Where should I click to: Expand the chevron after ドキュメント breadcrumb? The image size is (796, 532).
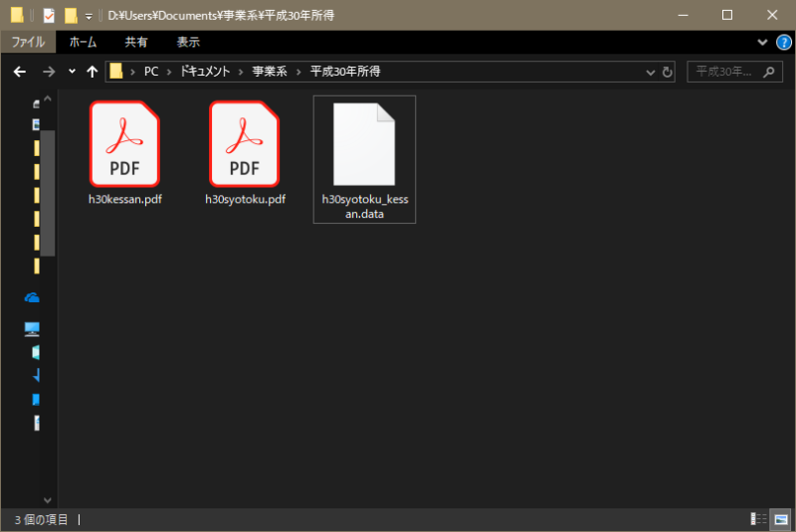tap(241, 72)
